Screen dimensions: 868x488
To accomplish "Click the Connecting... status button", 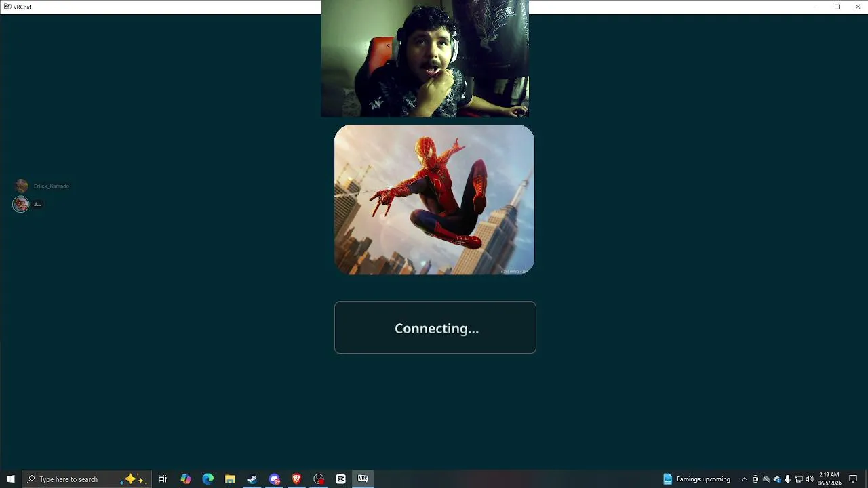I will 435,327.
